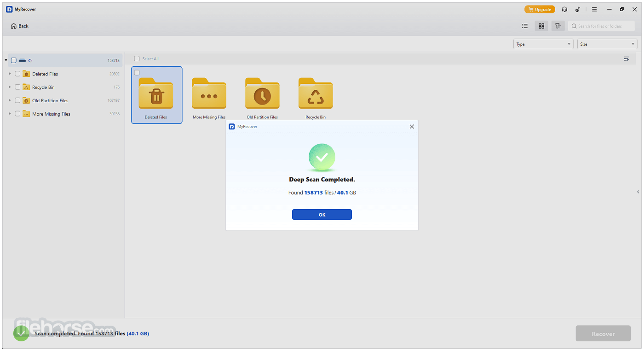Select the Deleted Files label in the tree
The height and width of the screenshot is (351, 644).
click(x=45, y=74)
